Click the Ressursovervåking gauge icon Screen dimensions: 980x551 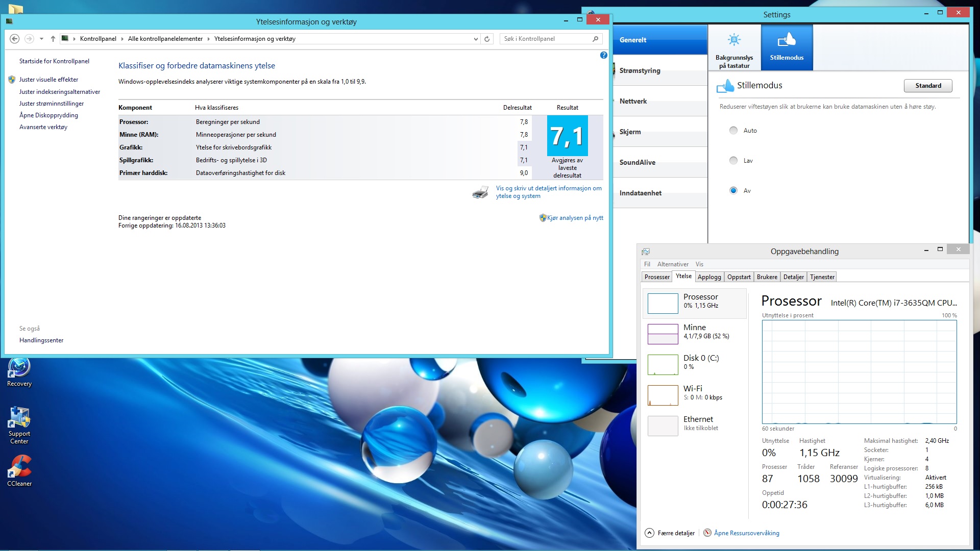coord(707,533)
